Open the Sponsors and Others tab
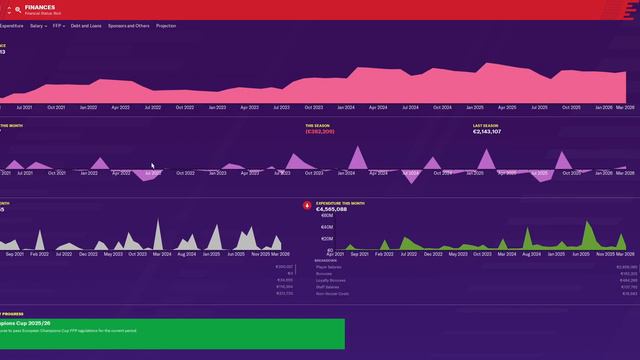Image resolution: width=640 pixels, height=360 pixels. (x=129, y=26)
